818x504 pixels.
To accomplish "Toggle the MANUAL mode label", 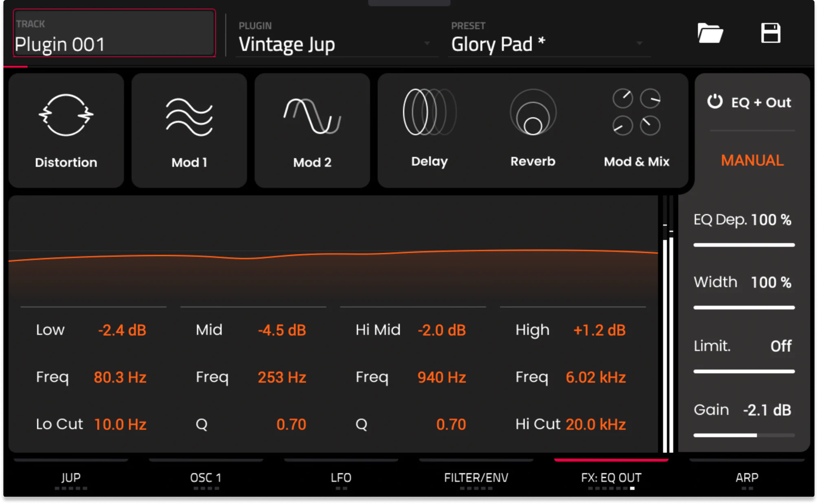I will (x=752, y=160).
